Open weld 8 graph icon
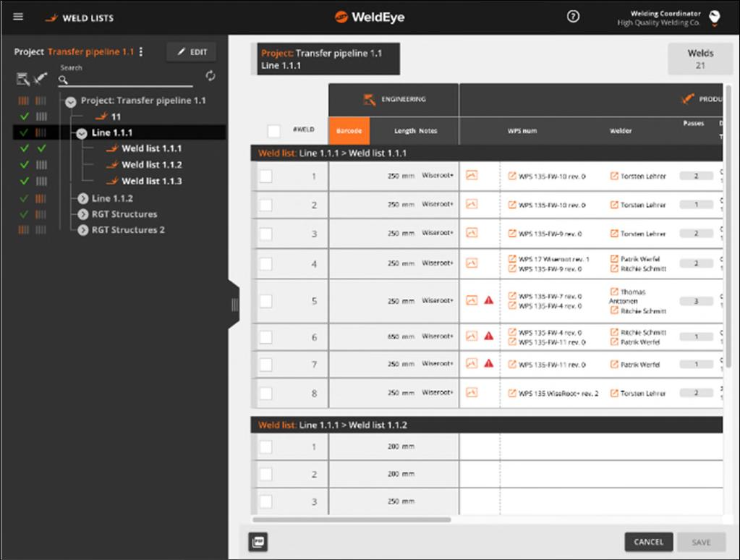 pos(472,392)
